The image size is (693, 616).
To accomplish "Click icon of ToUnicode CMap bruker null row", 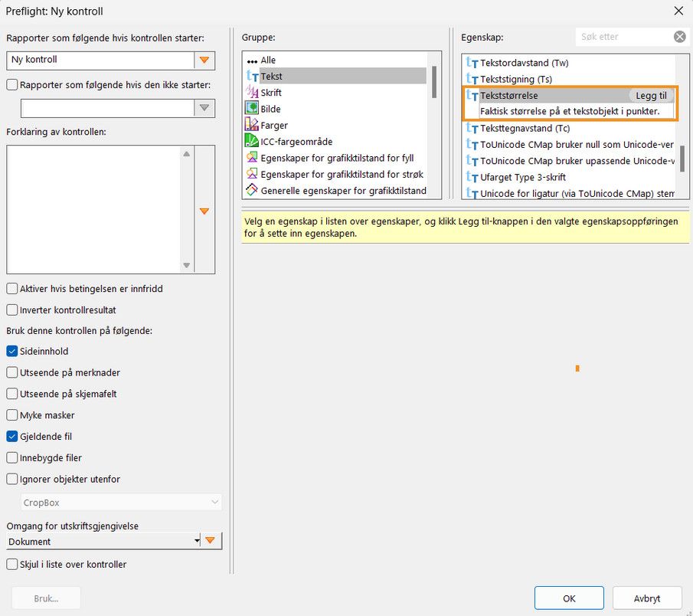I will point(472,145).
